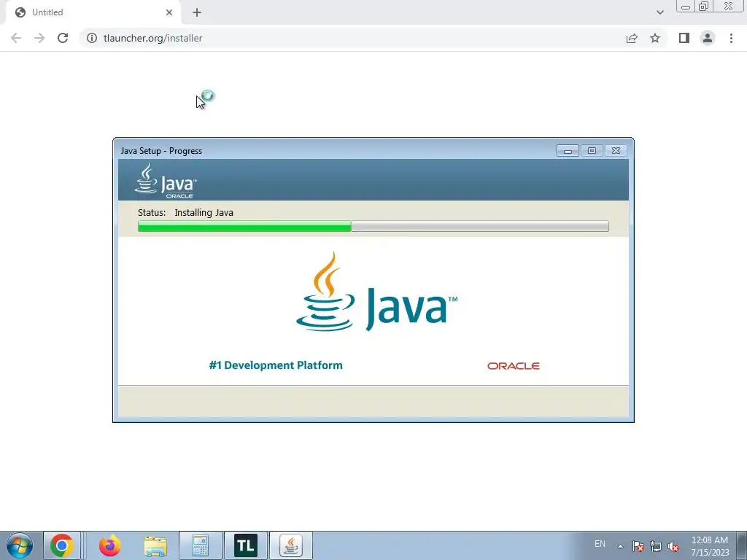Image resolution: width=747 pixels, height=560 pixels.
Task: Open the Action Center flag icon
Action: 638,546
